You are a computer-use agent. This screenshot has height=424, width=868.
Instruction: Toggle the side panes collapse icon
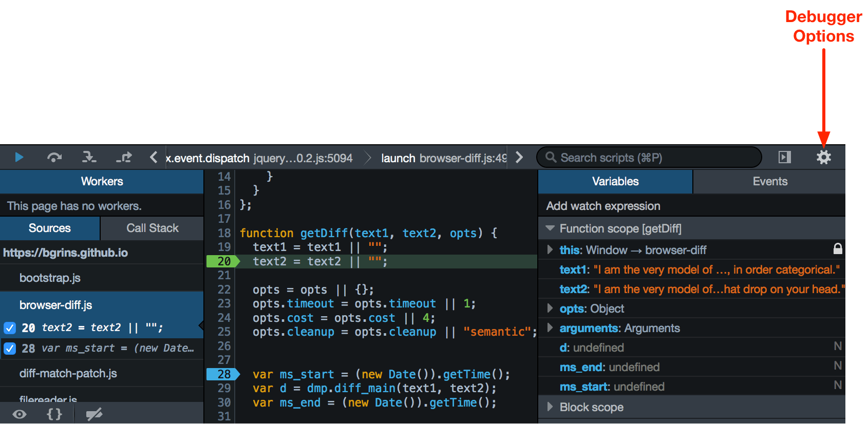click(784, 157)
